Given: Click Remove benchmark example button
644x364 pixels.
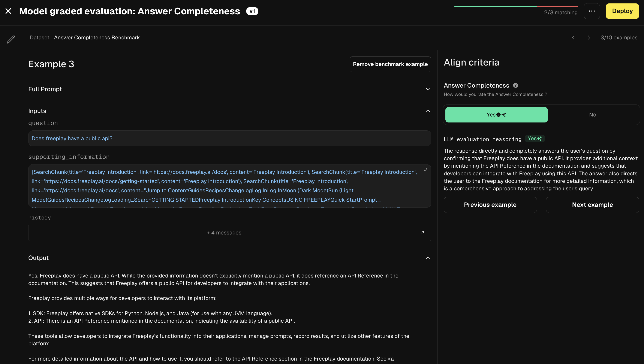Looking at the screenshot, I should coord(390,64).
